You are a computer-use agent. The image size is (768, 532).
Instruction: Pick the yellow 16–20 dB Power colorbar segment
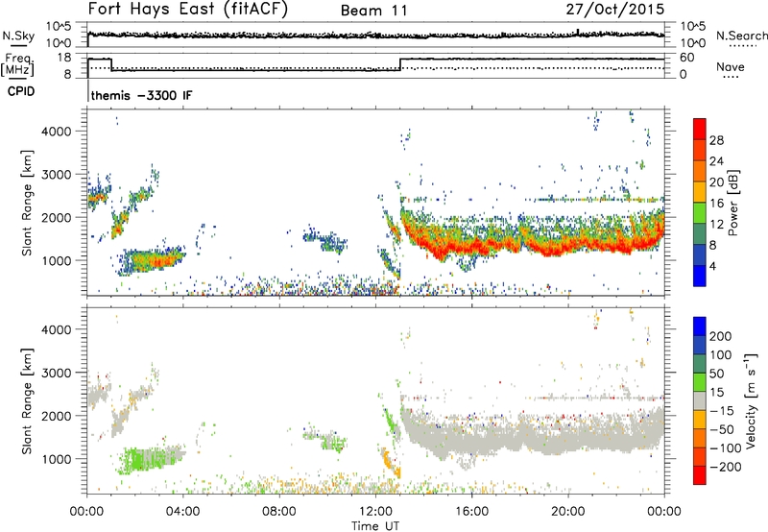pyautogui.click(x=700, y=191)
